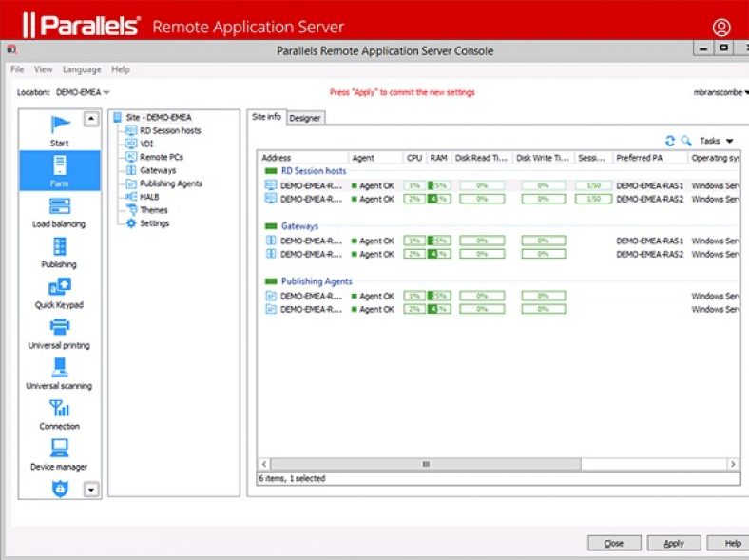Click the shield lock icon below Device manager
The width and height of the screenshot is (749, 560).
point(60,489)
